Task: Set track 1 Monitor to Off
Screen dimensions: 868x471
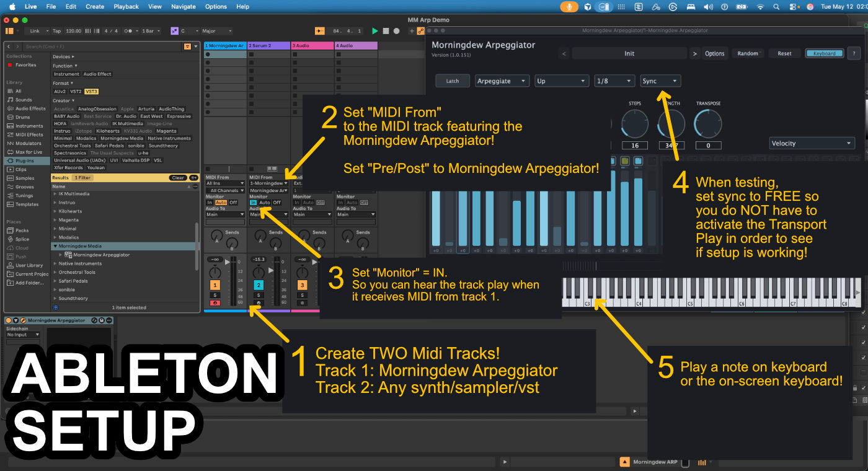Action: click(233, 203)
